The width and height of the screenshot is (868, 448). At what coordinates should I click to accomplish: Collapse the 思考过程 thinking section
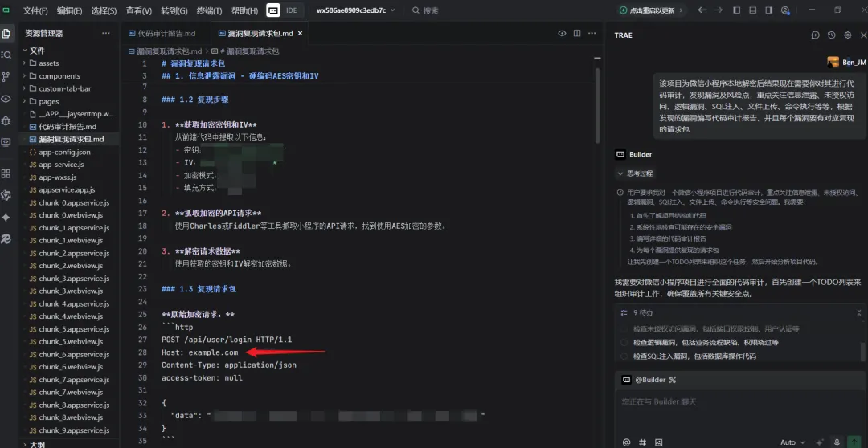[x=636, y=173]
